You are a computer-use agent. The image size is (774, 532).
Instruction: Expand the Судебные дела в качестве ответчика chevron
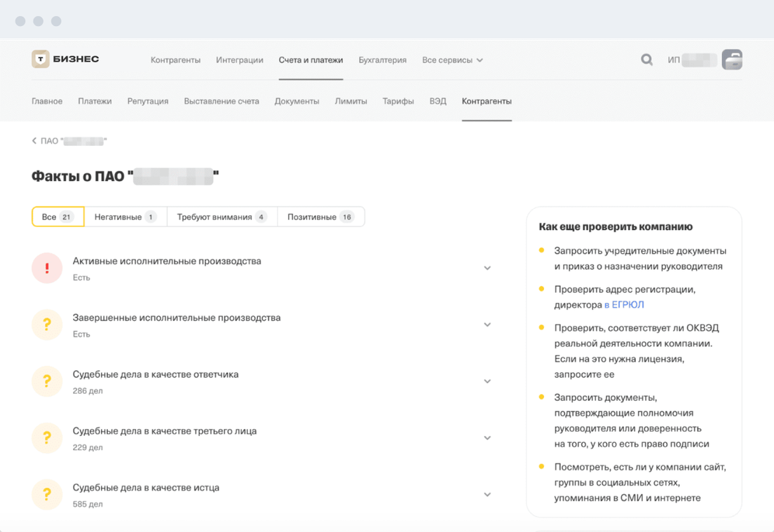(487, 381)
